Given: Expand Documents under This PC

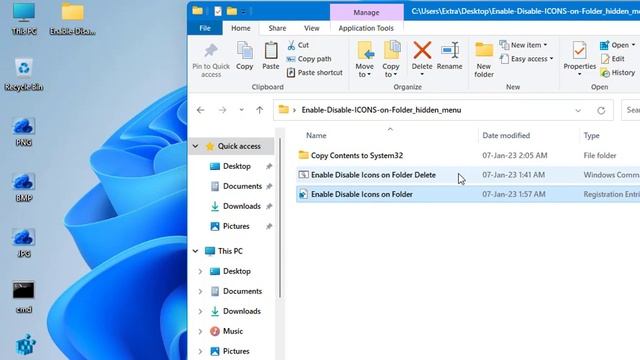Looking at the screenshot, I should point(200,291).
